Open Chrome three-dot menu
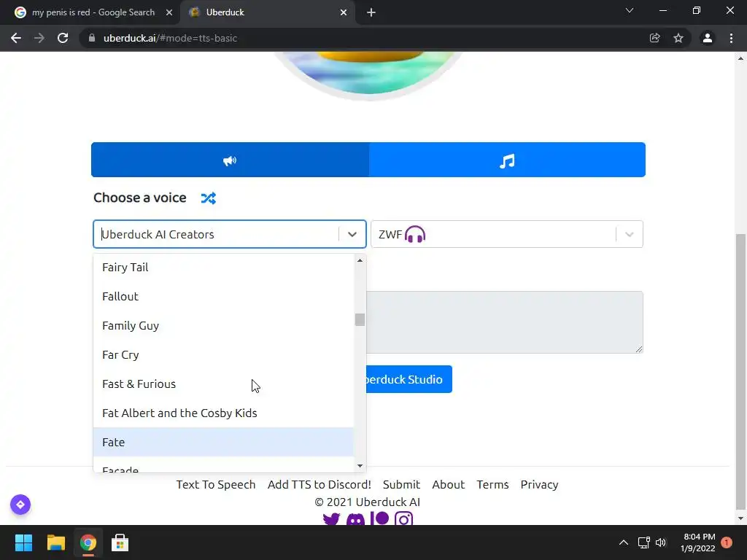747x560 pixels. (731, 38)
